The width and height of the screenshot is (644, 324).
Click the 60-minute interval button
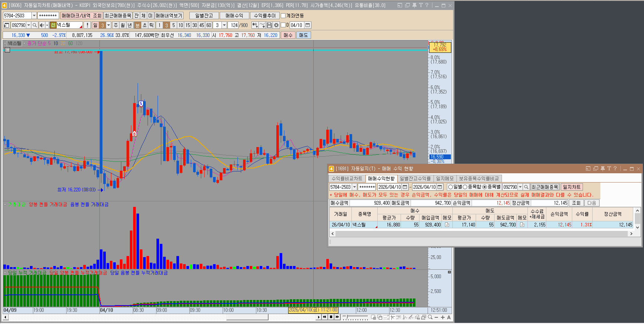coord(209,25)
